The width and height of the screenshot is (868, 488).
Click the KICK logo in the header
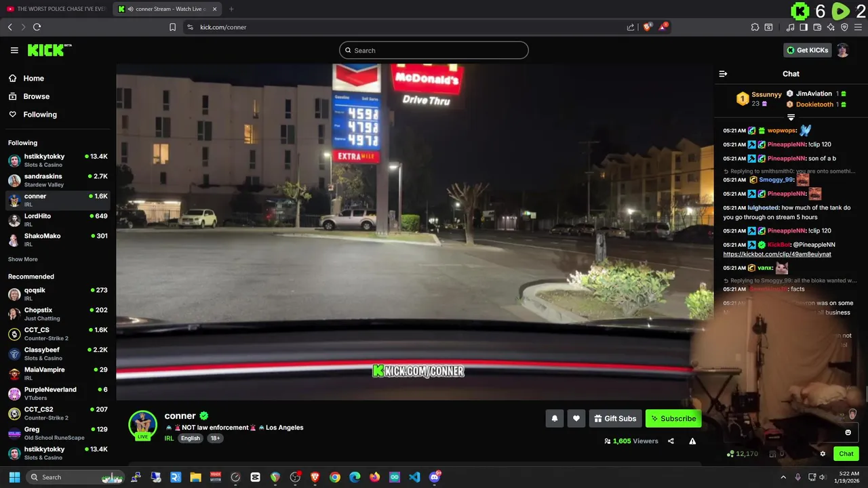[x=49, y=50]
